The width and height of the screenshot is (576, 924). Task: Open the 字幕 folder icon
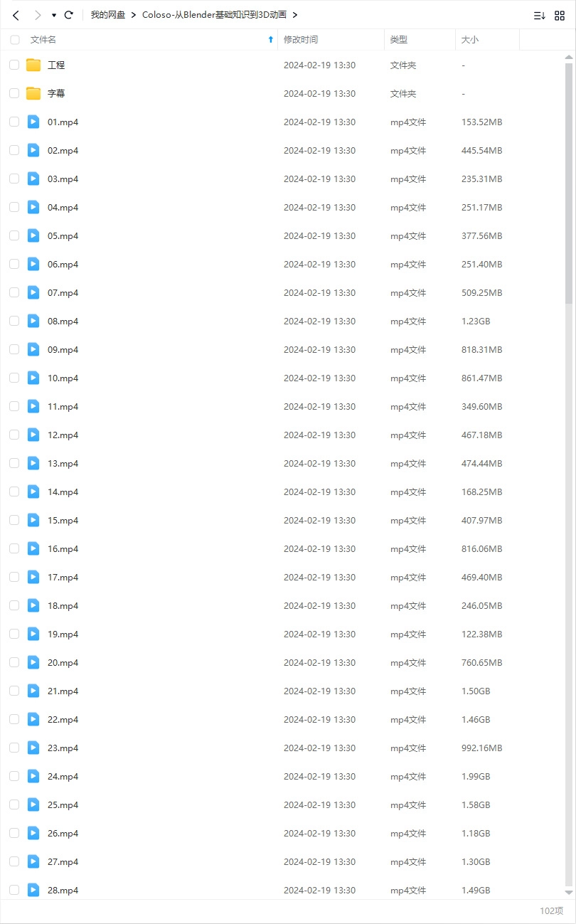click(33, 93)
